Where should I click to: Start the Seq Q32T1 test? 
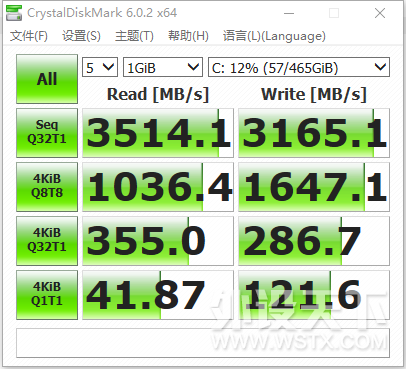47,133
